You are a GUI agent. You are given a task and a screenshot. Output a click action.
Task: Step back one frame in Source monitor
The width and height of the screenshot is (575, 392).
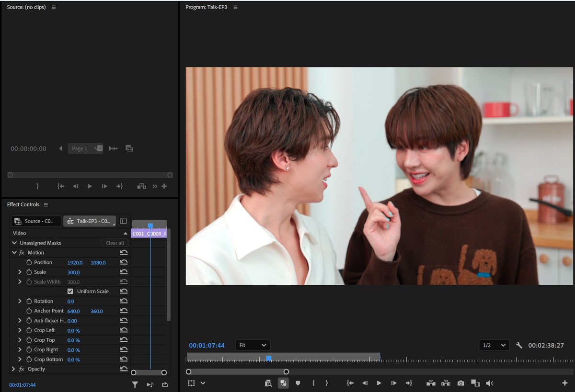75,186
